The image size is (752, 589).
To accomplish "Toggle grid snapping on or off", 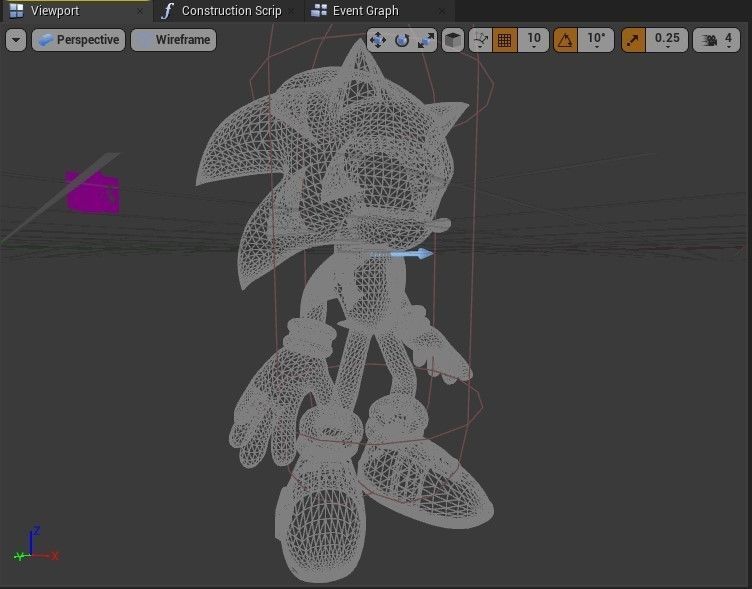I will click(x=505, y=40).
